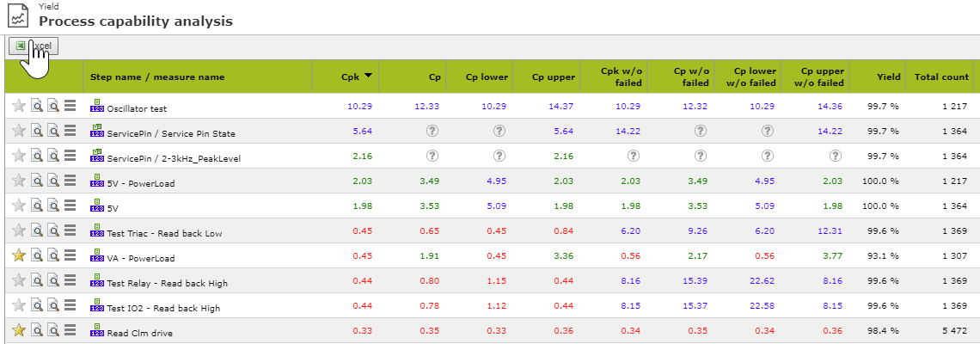This screenshot has width=980, height=344.
Task: Open first magnifier icon for Test Triac row
Action: coord(37,230)
